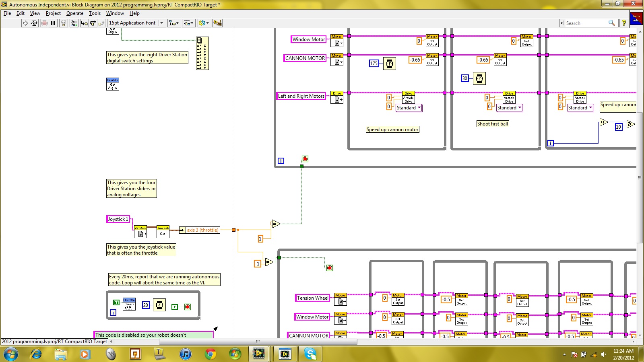Open the Reorder dropdown
Viewport: 644px width, 362px height.
click(x=204, y=23)
